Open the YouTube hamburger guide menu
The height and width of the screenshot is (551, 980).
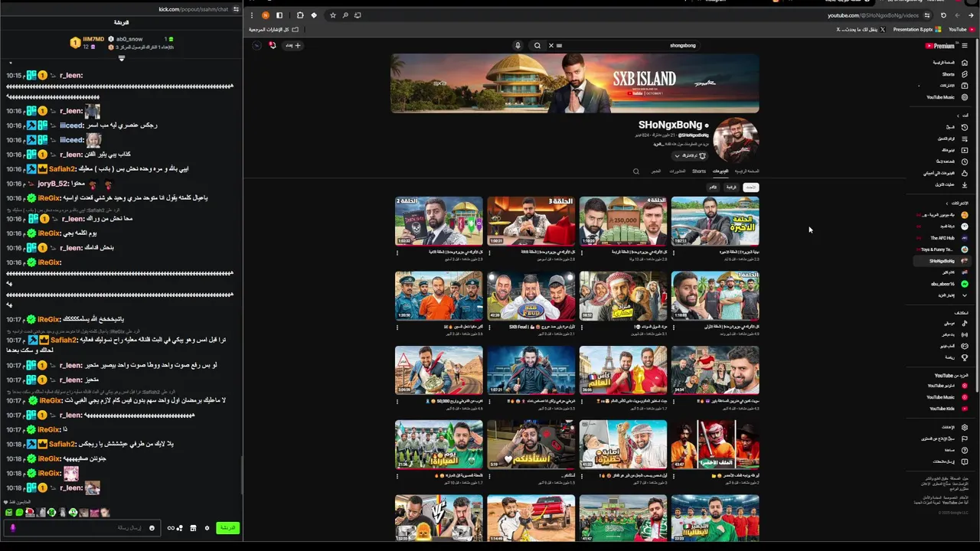pos(964,46)
